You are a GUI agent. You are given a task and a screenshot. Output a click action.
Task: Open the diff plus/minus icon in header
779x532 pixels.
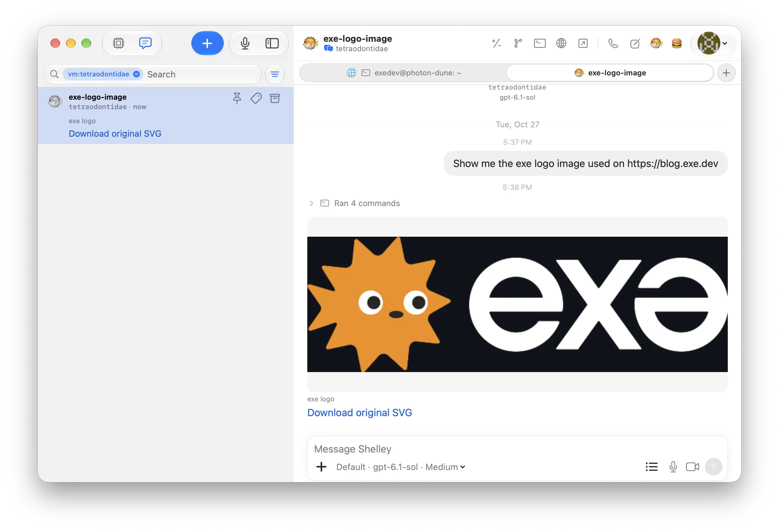[496, 43]
